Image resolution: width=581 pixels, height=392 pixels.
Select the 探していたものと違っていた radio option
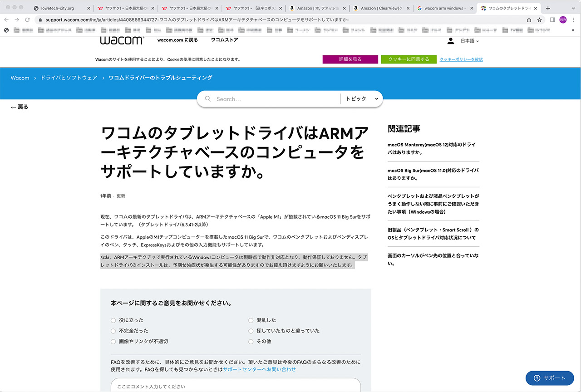251,331
